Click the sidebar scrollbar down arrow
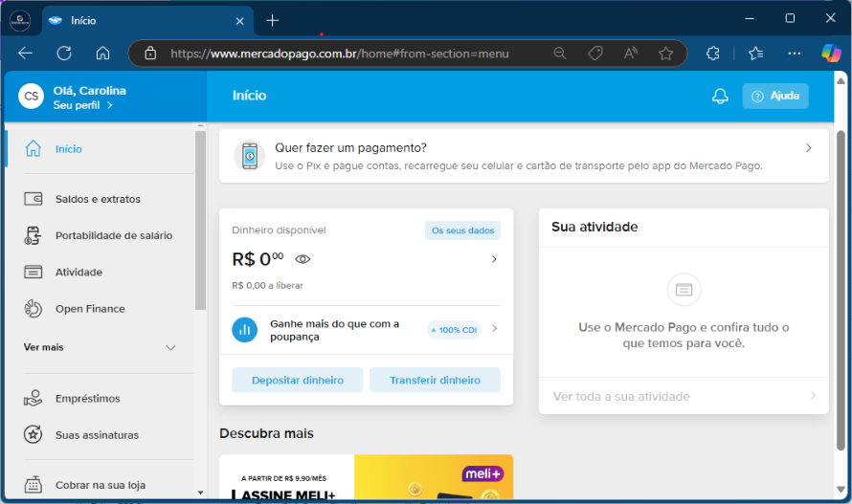This screenshot has width=852, height=504. pyautogui.click(x=200, y=493)
